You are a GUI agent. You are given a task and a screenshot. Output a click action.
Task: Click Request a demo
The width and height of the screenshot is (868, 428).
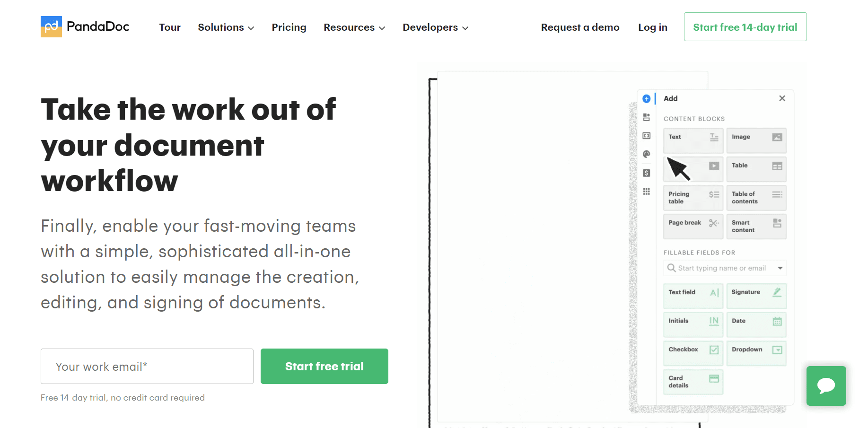pyautogui.click(x=580, y=27)
